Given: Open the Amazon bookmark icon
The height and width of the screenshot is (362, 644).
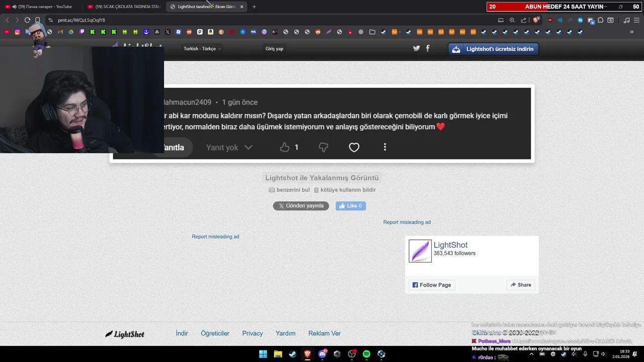Looking at the screenshot, I should (210, 32).
